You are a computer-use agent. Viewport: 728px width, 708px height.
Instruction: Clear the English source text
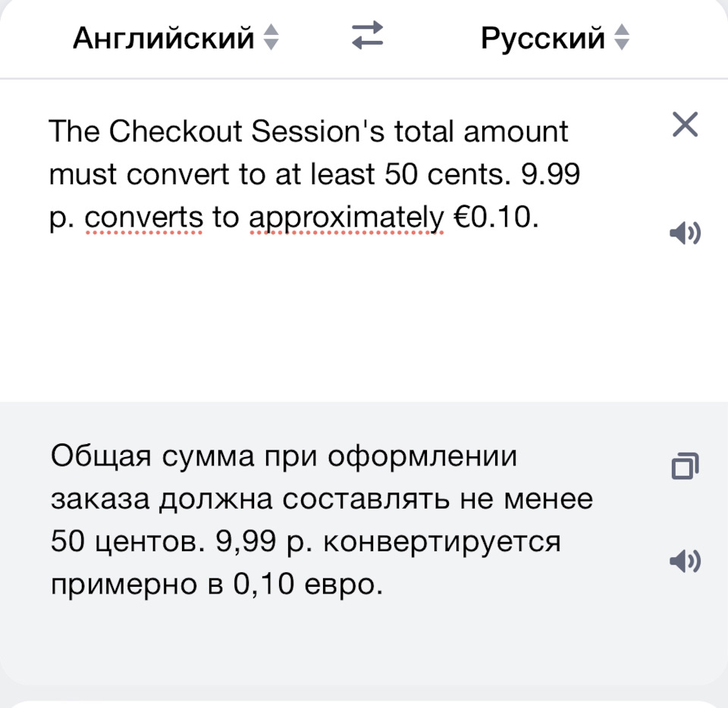tap(685, 125)
